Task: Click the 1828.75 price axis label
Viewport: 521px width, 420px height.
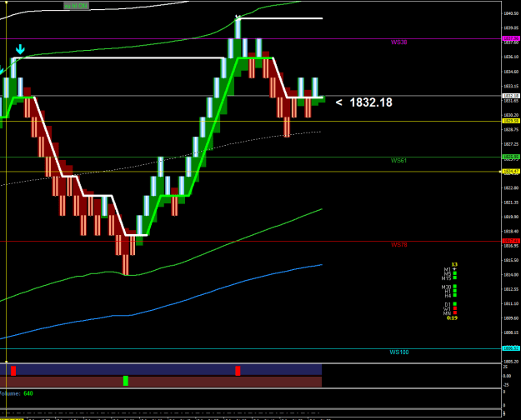Action: pyautogui.click(x=511, y=130)
